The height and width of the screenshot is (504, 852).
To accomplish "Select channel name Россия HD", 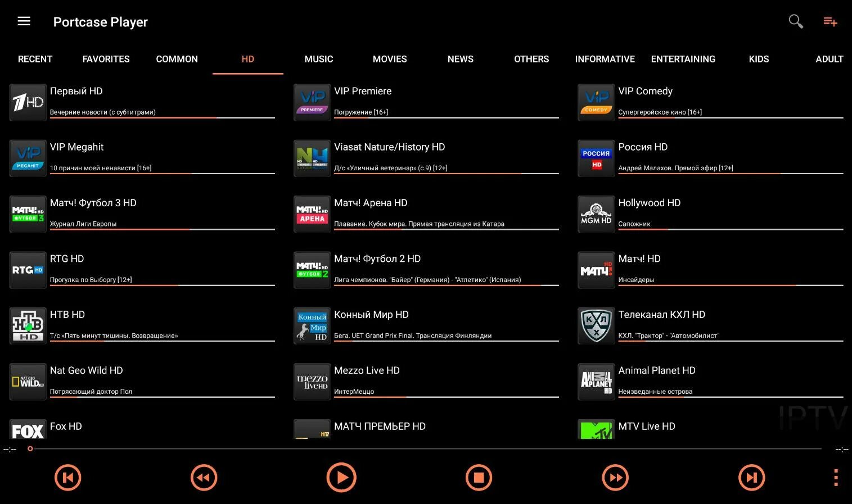I will point(643,147).
